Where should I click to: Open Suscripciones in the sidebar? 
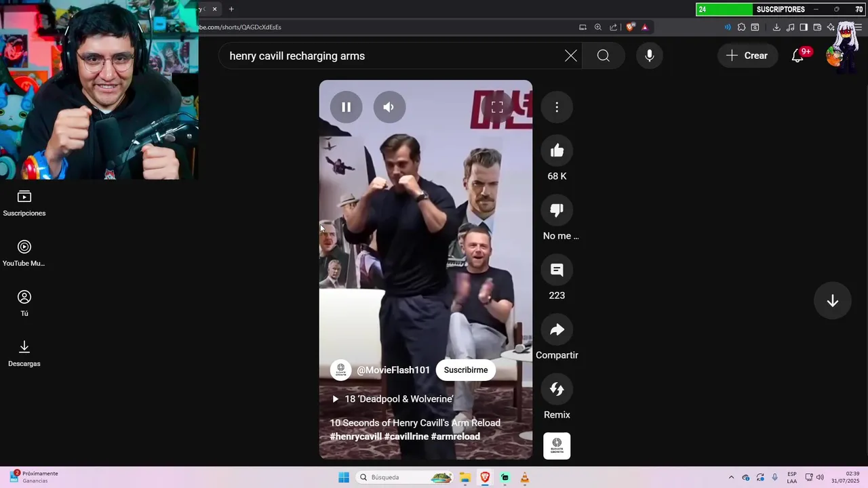click(24, 203)
